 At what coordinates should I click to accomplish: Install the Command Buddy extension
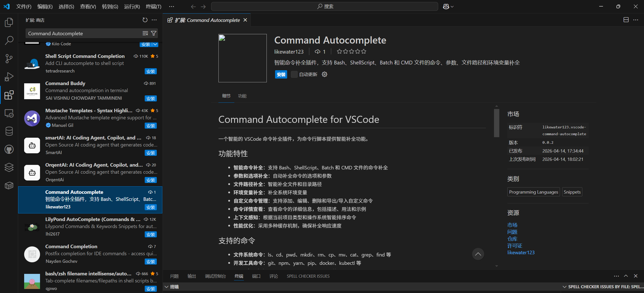(151, 99)
